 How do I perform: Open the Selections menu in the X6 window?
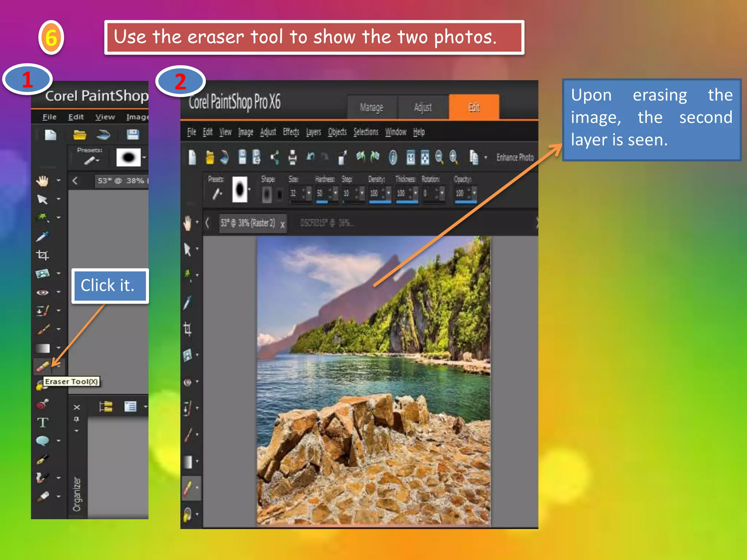click(x=365, y=132)
